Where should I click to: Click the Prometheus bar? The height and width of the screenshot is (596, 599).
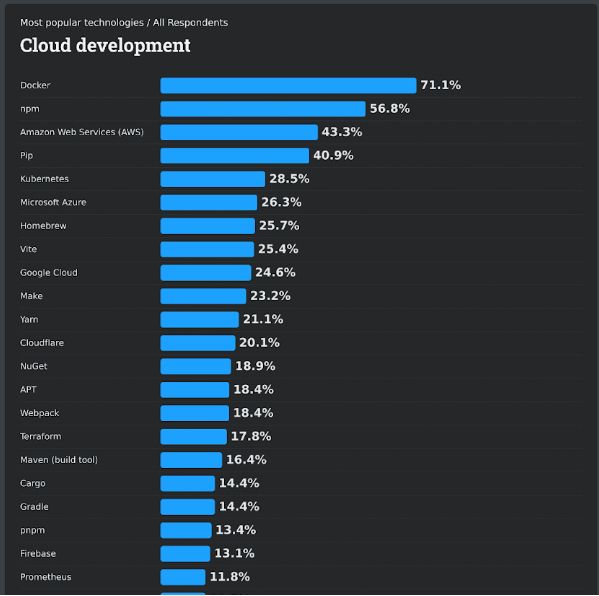click(x=183, y=577)
